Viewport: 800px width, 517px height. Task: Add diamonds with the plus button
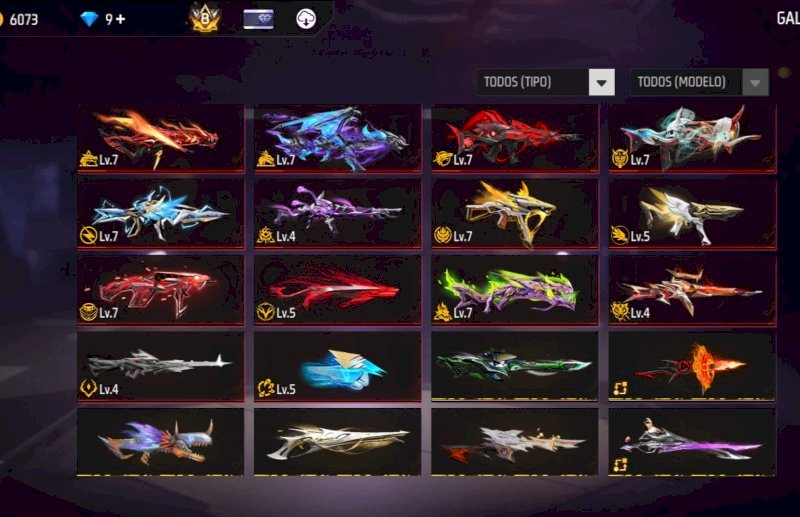point(120,19)
